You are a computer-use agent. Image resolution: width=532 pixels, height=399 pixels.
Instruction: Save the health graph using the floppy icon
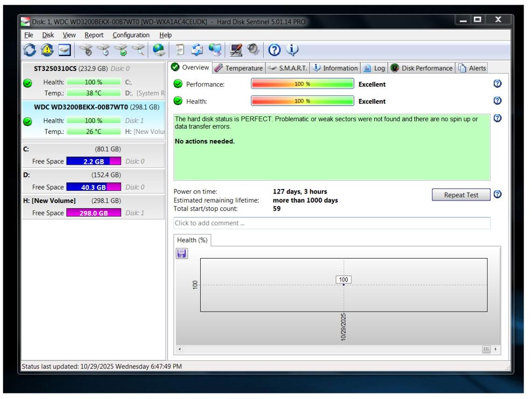[181, 253]
